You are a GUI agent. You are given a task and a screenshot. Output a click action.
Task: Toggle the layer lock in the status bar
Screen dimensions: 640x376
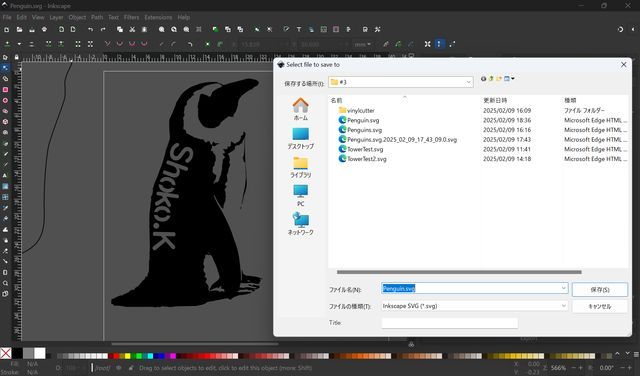coord(131,368)
